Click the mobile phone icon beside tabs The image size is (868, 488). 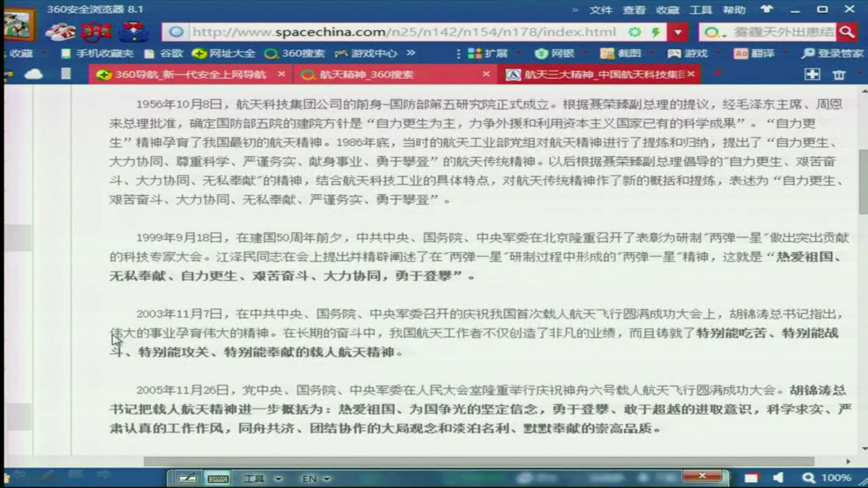[x=66, y=74]
